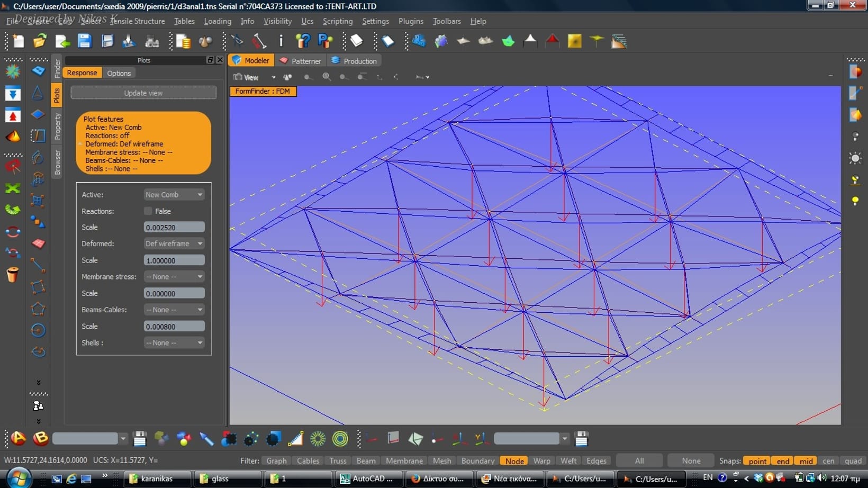
Task: Open the Active 'New Comb' dropdown
Action: [x=174, y=194]
